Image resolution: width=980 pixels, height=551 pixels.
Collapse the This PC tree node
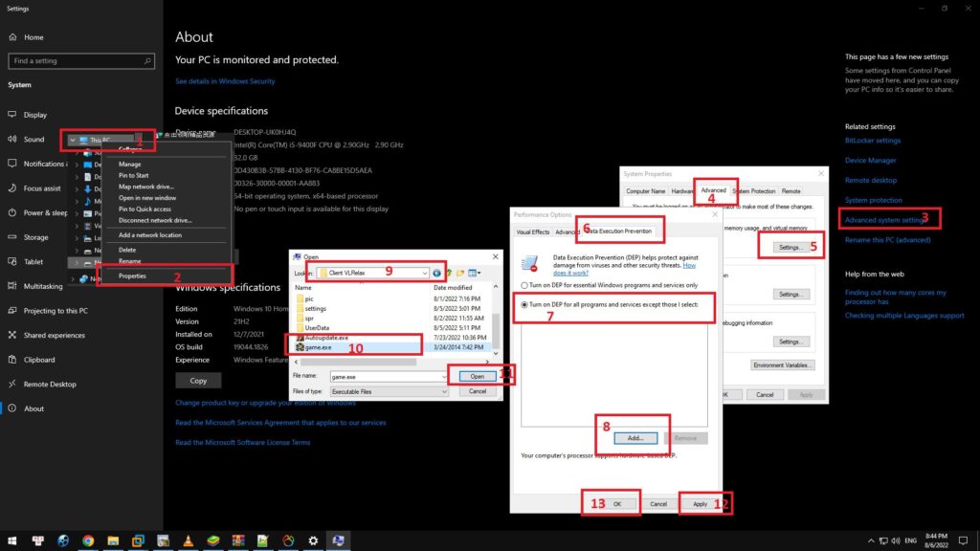(x=73, y=141)
